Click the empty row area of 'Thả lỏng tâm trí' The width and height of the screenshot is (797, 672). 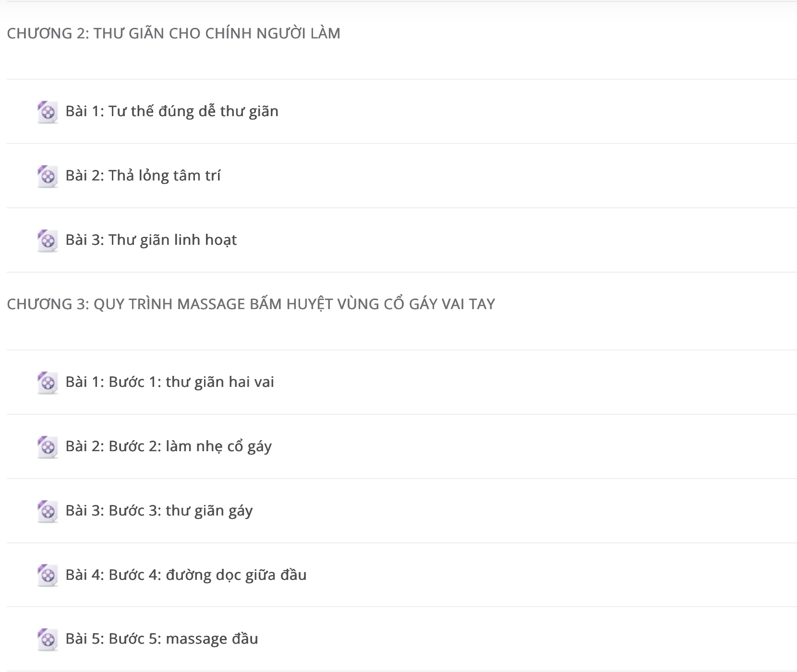pyautogui.click(x=509, y=176)
